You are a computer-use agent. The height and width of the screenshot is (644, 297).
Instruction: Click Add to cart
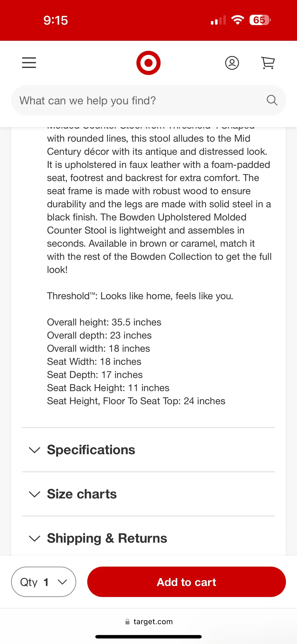click(x=186, y=582)
